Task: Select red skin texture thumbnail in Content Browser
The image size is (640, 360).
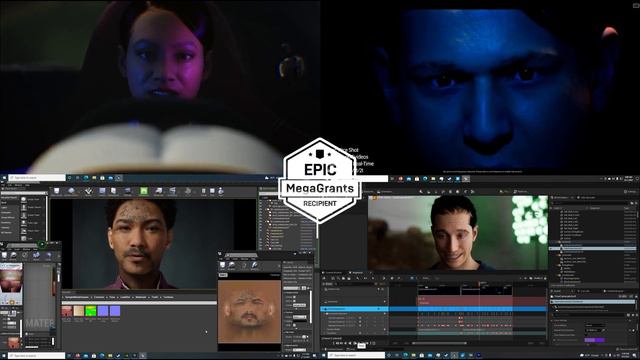Action: 67,311
